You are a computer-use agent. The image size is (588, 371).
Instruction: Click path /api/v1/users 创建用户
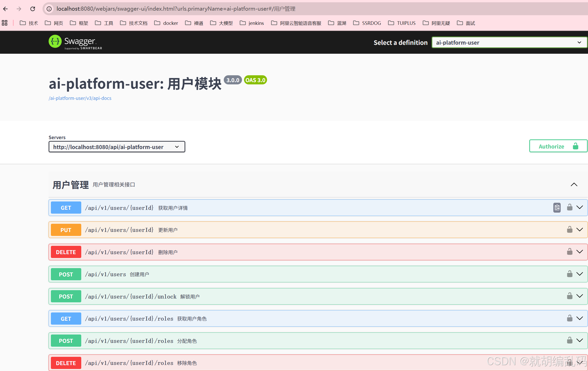(105, 274)
